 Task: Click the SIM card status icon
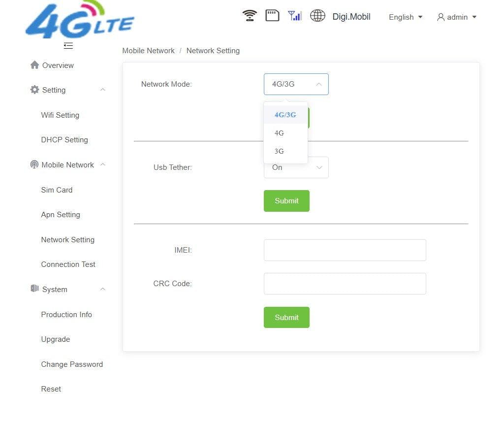pos(272,16)
